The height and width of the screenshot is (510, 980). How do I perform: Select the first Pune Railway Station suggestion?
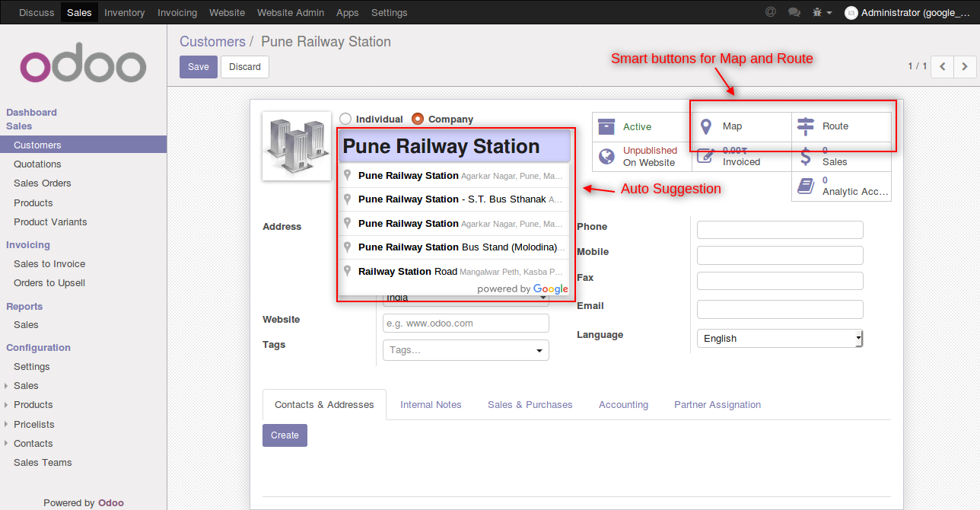pyautogui.click(x=452, y=174)
